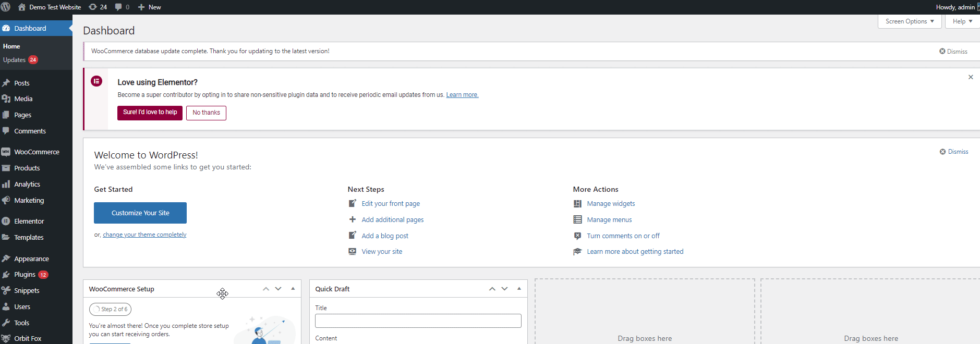Click the Elementor sidebar icon
Screen dimensions: 980x344
(x=6, y=221)
